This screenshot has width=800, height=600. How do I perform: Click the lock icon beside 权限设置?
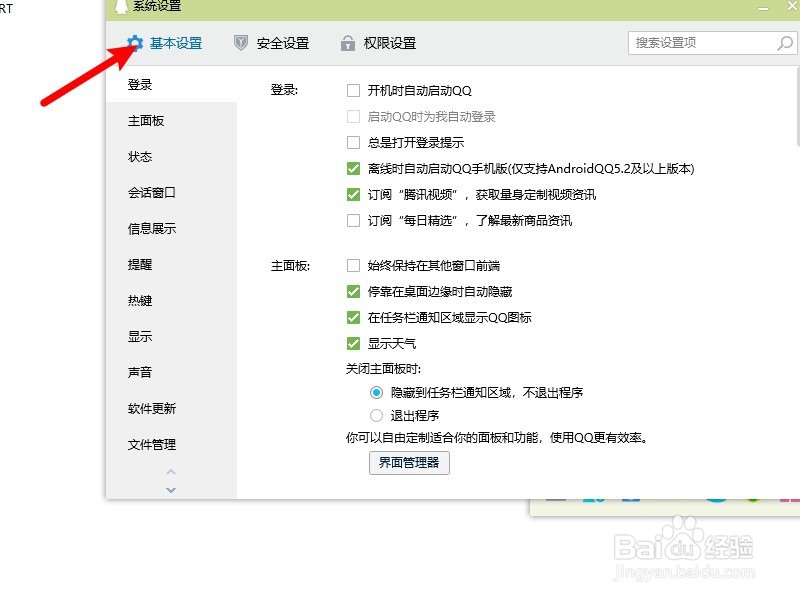(347, 43)
